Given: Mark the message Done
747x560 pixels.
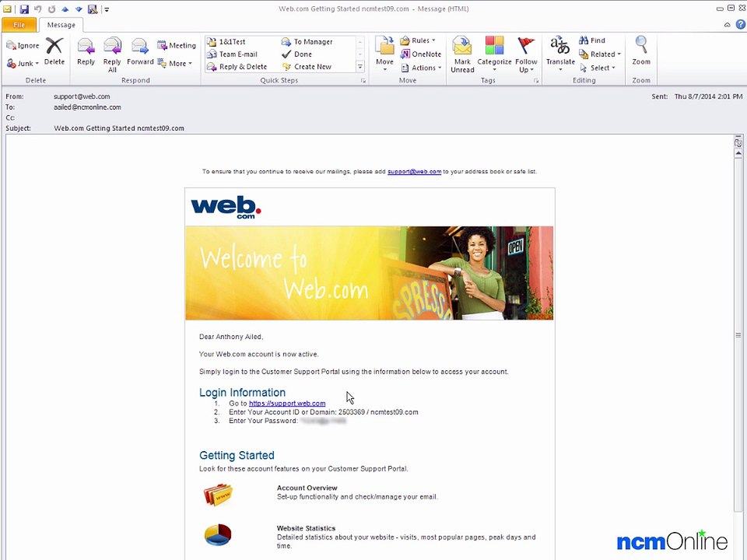Looking at the screenshot, I should click(296, 54).
